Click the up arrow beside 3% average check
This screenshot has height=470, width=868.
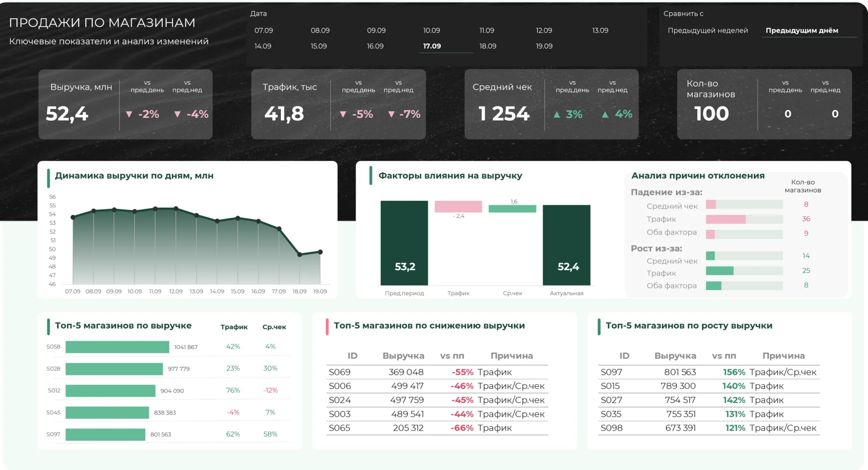pos(556,114)
